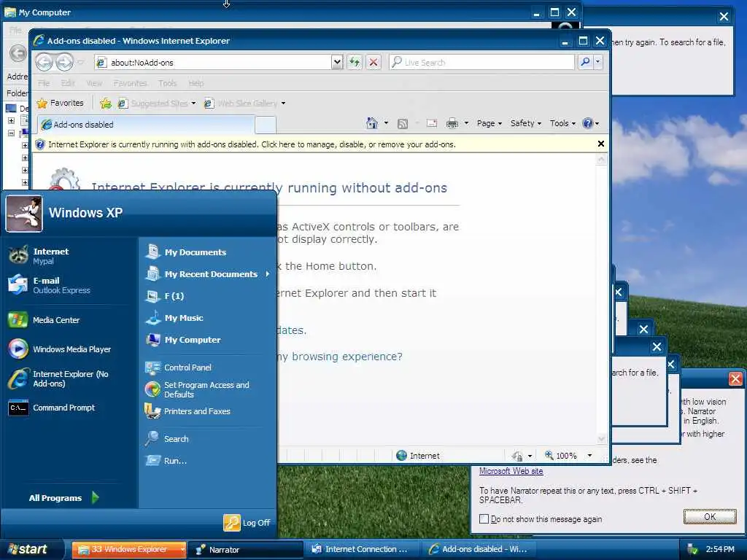Click OK in the Narrator dialog

(x=710, y=517)
